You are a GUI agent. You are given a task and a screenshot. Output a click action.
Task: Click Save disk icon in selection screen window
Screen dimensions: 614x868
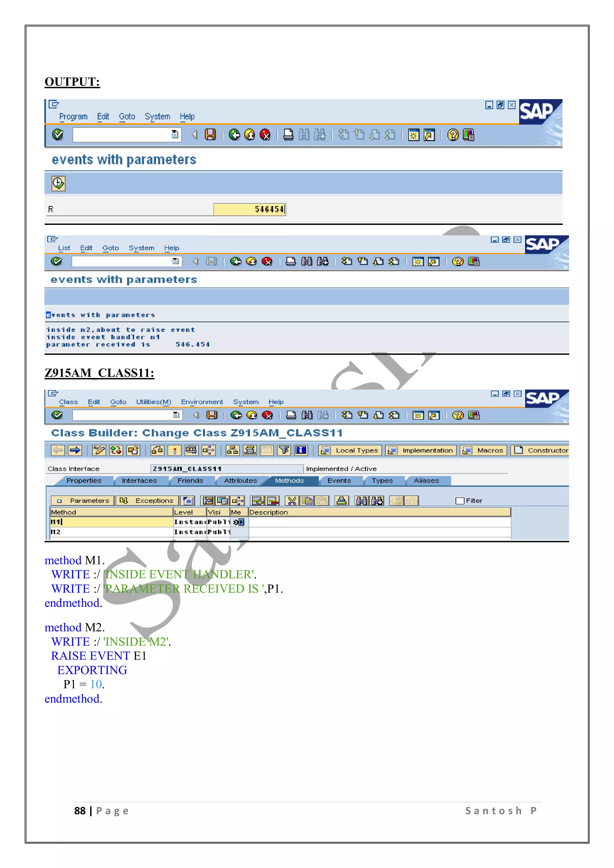pyautogui.click(x=210, y=135)
